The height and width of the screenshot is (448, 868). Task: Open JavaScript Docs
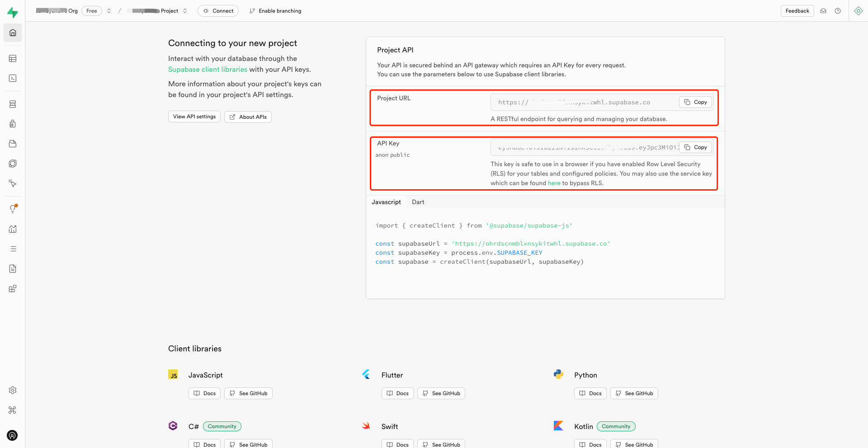pos(204,393)
